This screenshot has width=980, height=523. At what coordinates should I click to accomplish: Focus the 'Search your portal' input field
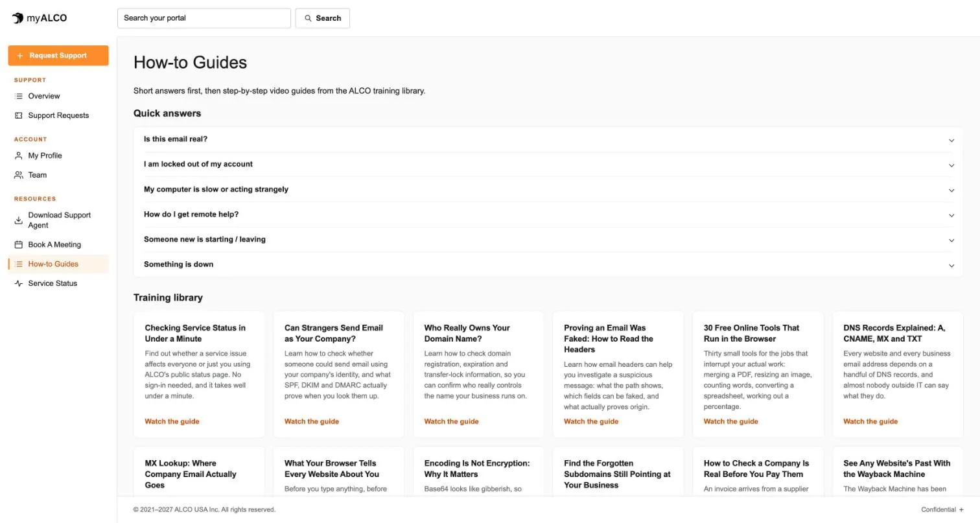click(204, 18)
